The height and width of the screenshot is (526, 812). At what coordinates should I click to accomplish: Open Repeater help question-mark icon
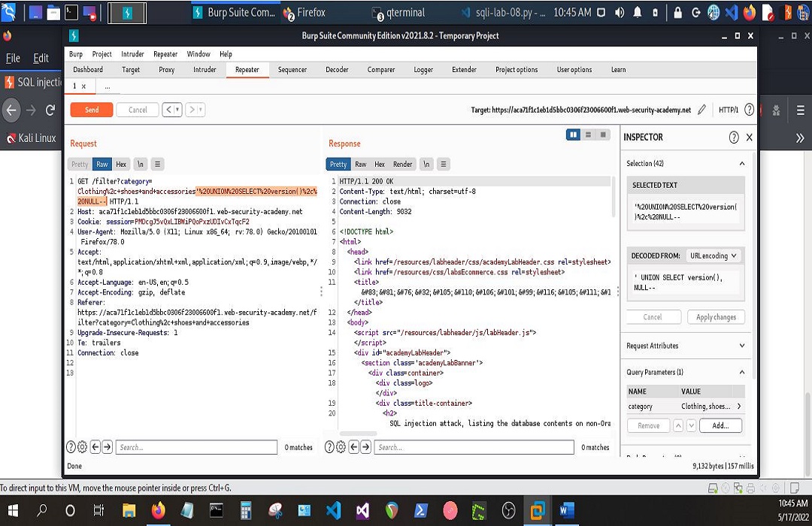pyautogui.click(x=749, y=110)
